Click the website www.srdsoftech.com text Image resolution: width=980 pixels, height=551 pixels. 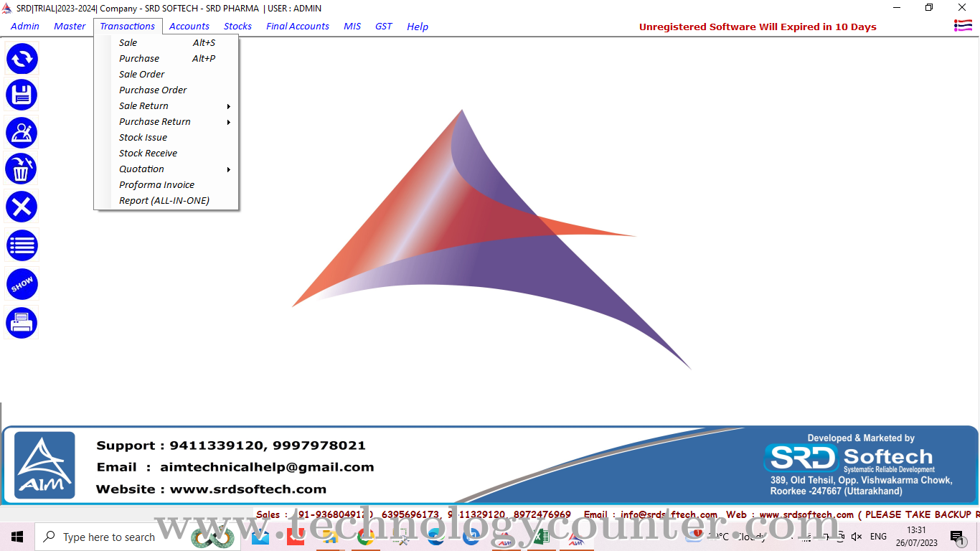point(248,489)
